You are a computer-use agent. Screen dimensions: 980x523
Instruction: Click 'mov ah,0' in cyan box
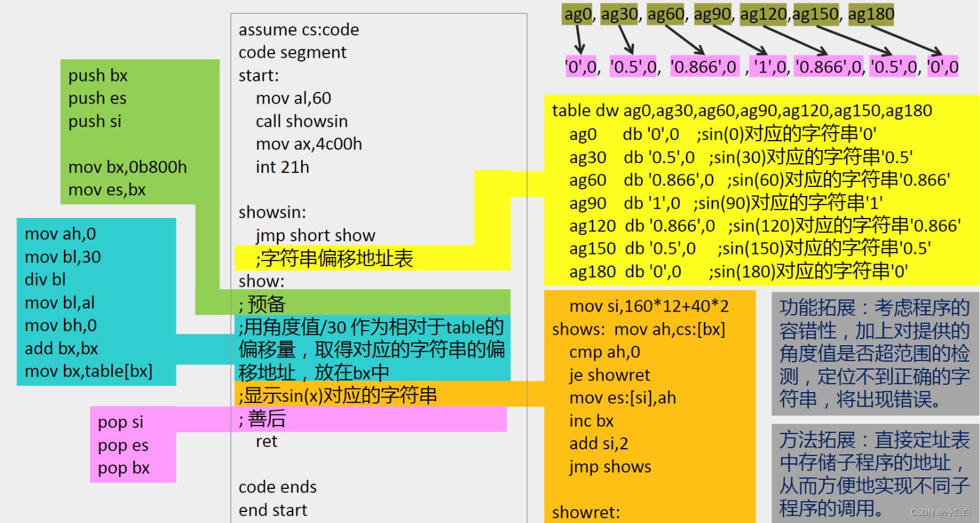tap(60, 234)
